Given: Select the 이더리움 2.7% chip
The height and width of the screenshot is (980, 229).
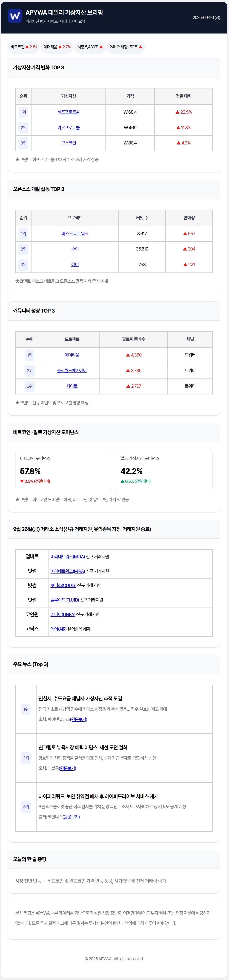Looking at the screenshot, I should click(x=57, y=47).
